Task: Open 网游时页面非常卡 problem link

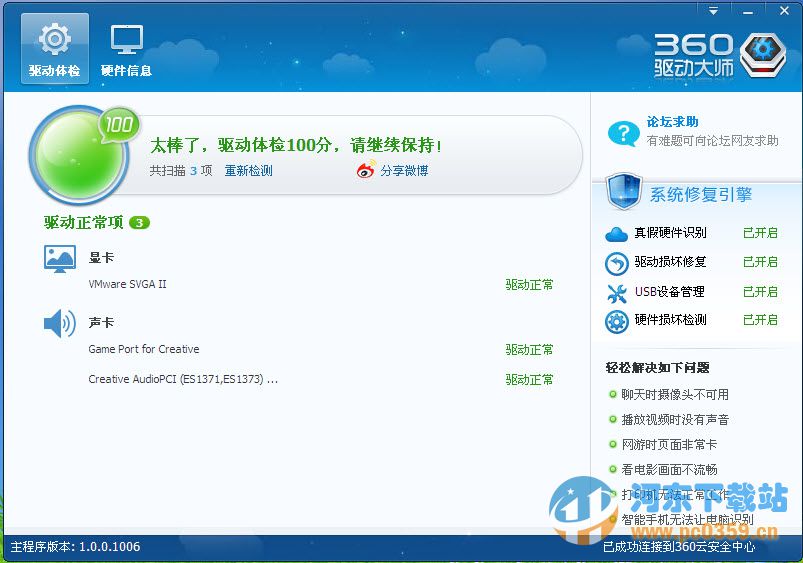Action: [669, 445]
